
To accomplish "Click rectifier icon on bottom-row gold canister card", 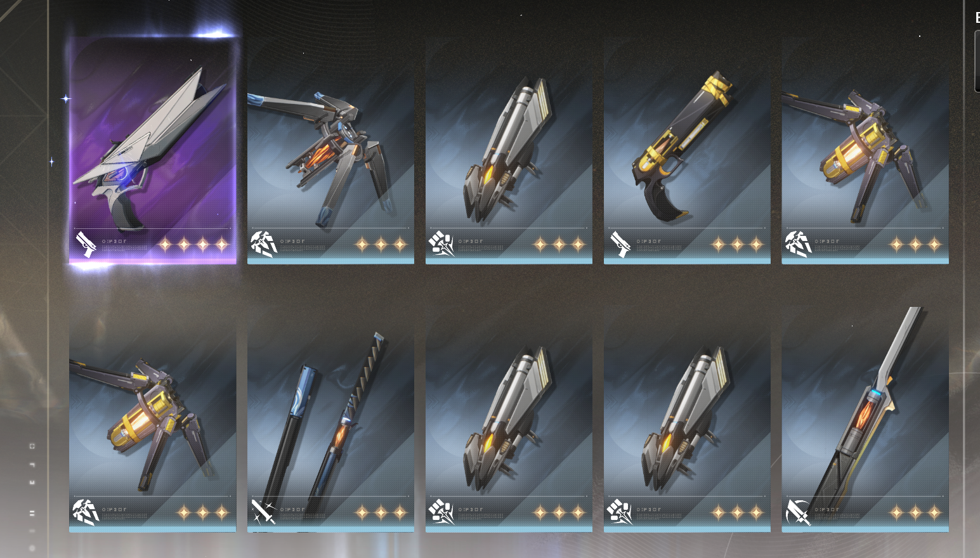I will 86,512.
